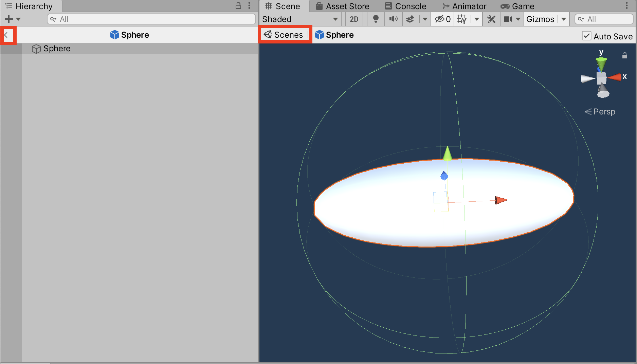
Task: Click the scene gizmo lock icon
Action: coord(624,55)
